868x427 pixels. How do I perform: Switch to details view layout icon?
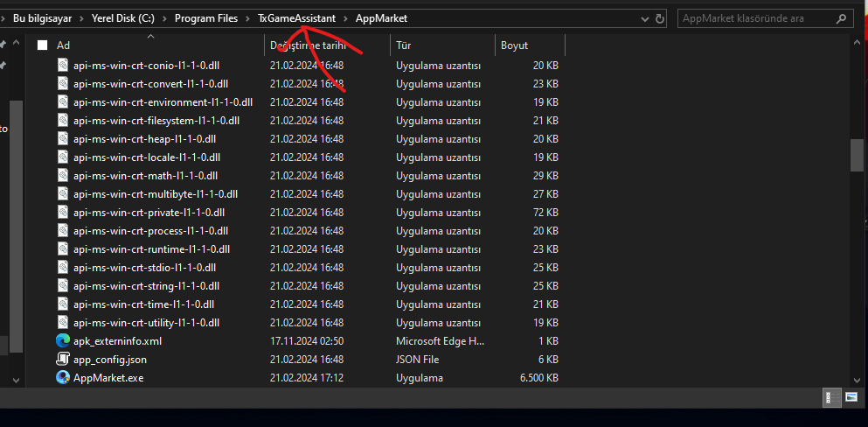[x=830, y=397]
